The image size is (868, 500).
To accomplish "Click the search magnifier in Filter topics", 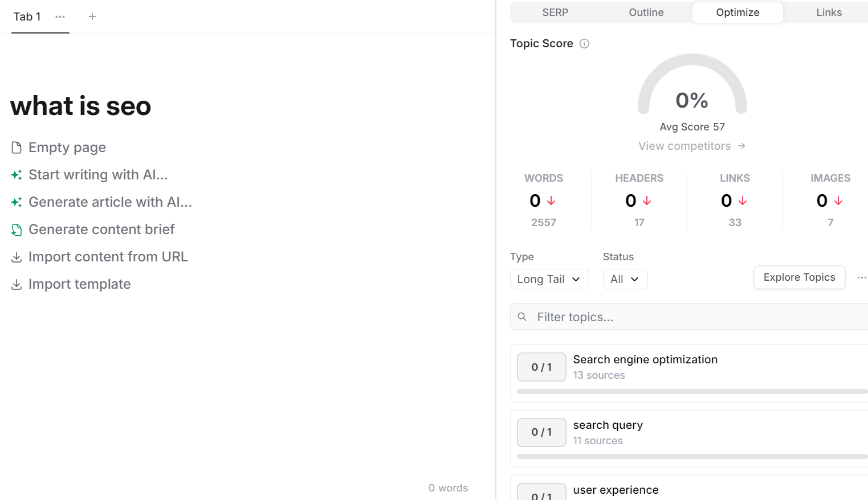I will [522, 317].
